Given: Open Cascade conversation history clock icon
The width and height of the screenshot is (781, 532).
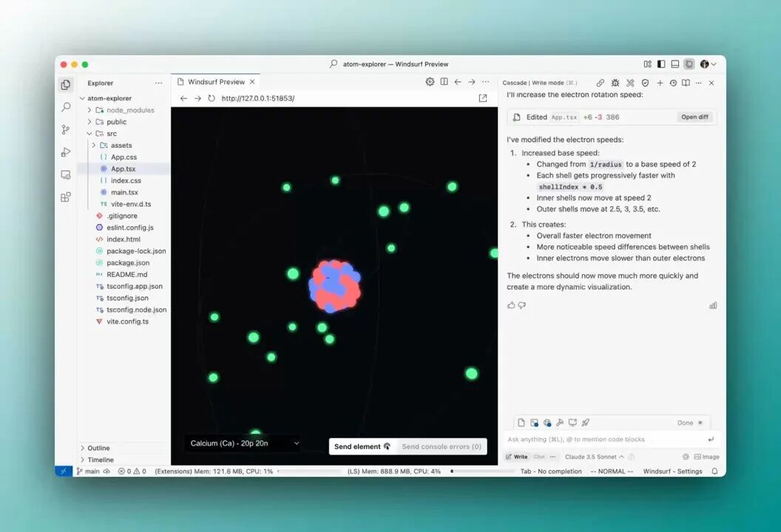Looking at the screenshot, I should [673, 83].
